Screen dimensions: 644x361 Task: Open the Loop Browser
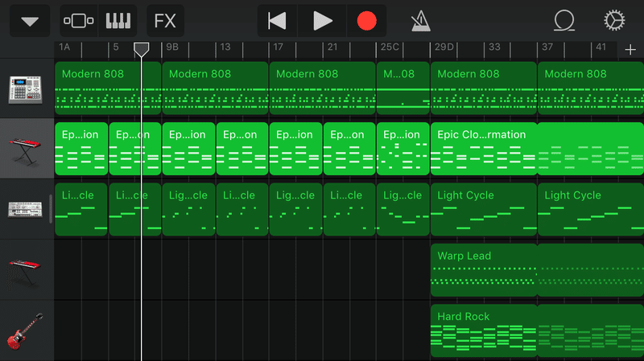(x=564, y=21)
